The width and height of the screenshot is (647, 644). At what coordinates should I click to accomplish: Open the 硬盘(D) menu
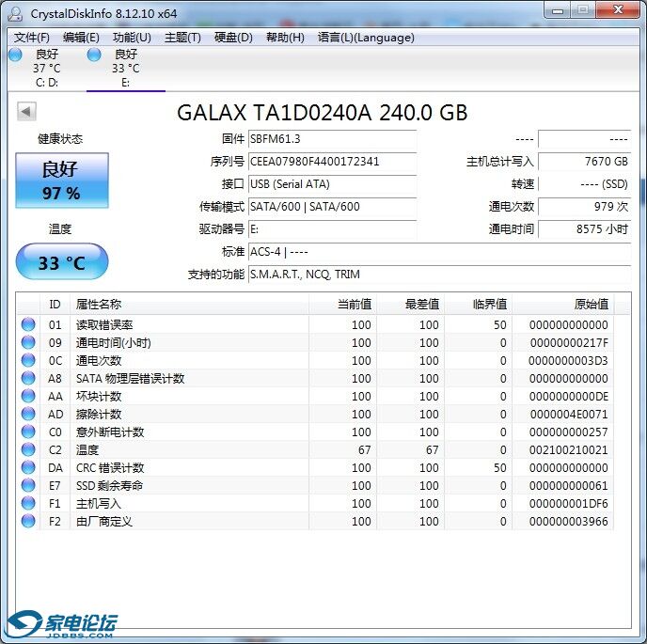233,38
